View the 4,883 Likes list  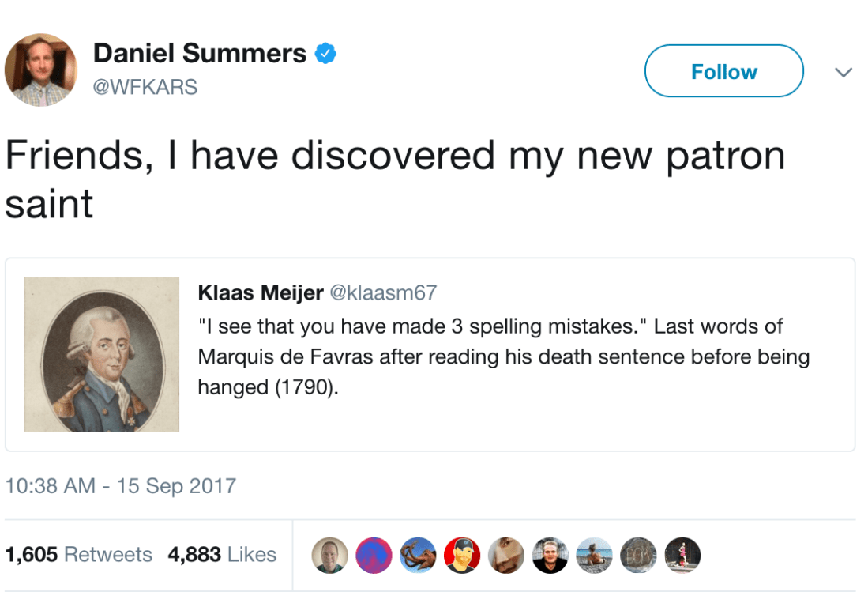tap(222, 555)
